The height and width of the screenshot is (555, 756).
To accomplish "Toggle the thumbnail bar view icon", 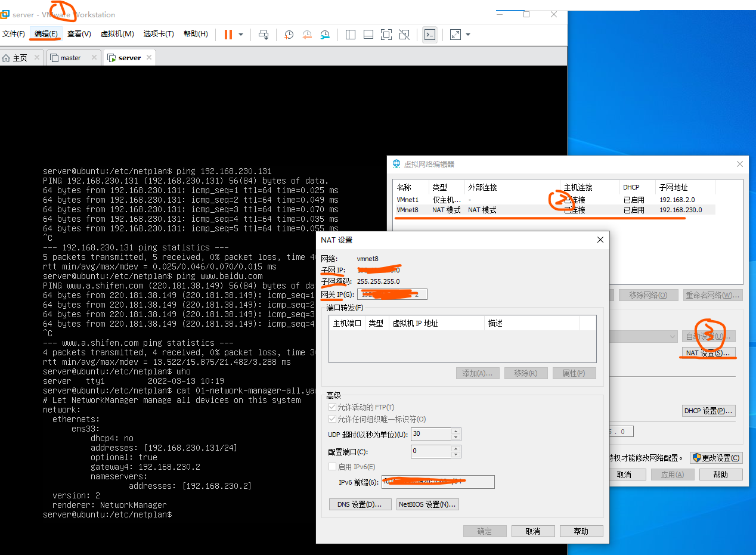I will (368, 35).
